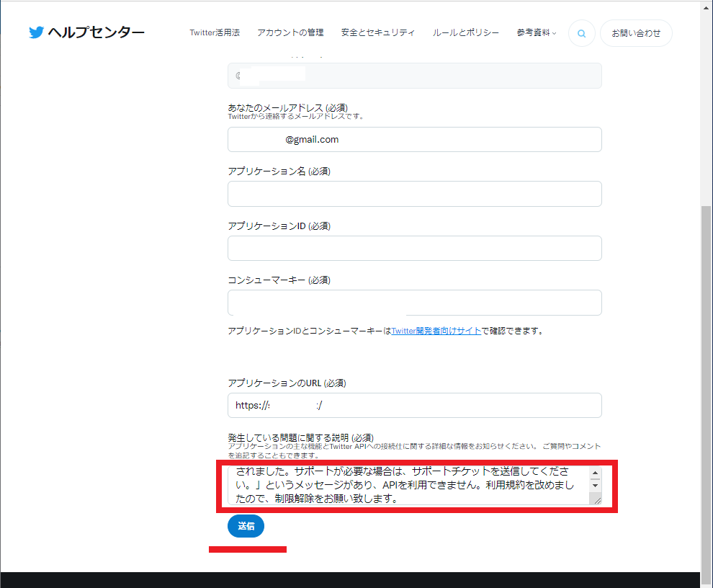713x588 pixels.
Task: Focus the アプリケーション名 input field
Action: point(414,194)
